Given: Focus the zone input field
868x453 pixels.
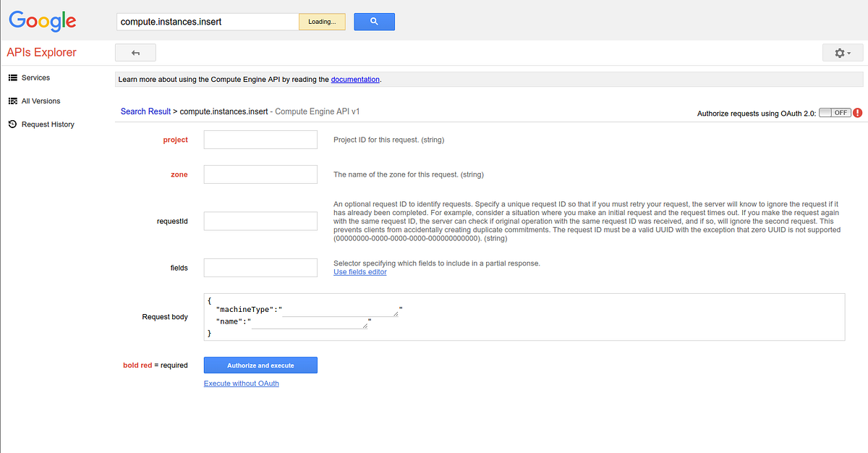Looking at the screenshot, I should point(260,174).
